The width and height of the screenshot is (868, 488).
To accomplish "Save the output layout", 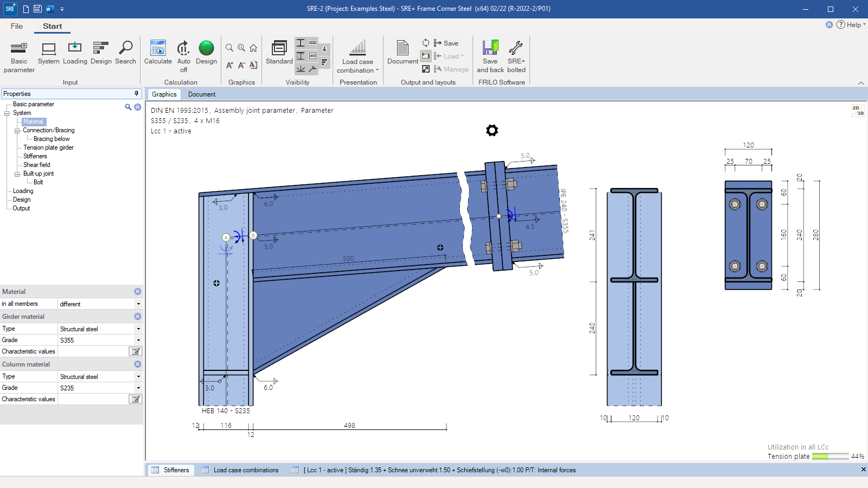I will 446,43.
